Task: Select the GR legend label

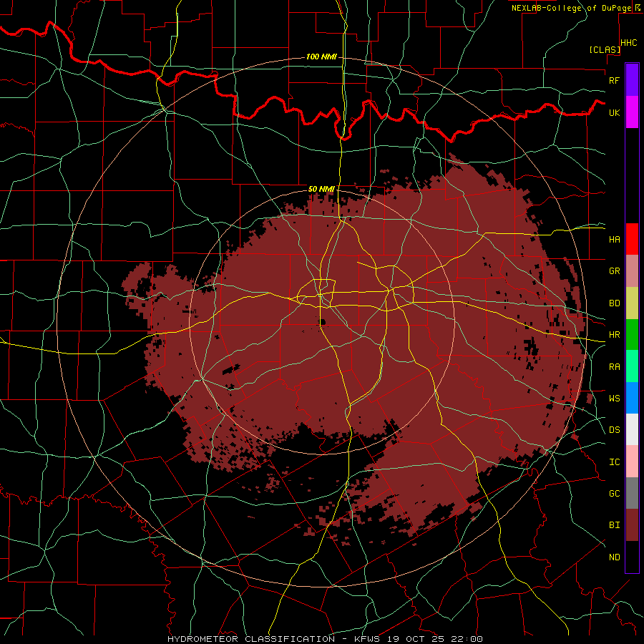Action: [x=615, y=271]
